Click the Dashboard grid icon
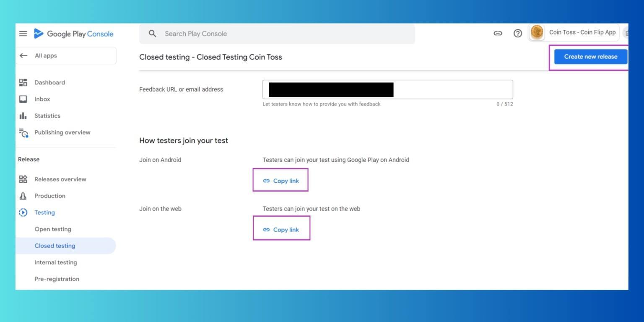This screenshot has width=644, height=322. [x=23, y=83]
